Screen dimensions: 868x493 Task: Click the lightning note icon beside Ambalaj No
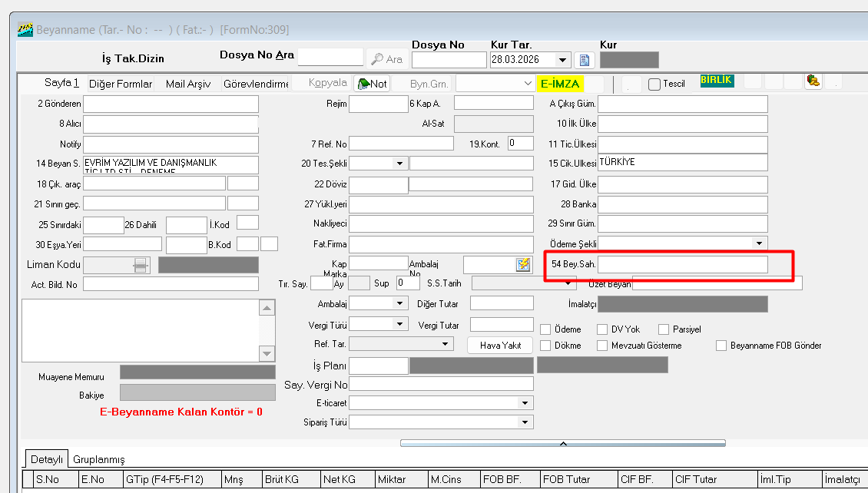[x=523, y=264]
